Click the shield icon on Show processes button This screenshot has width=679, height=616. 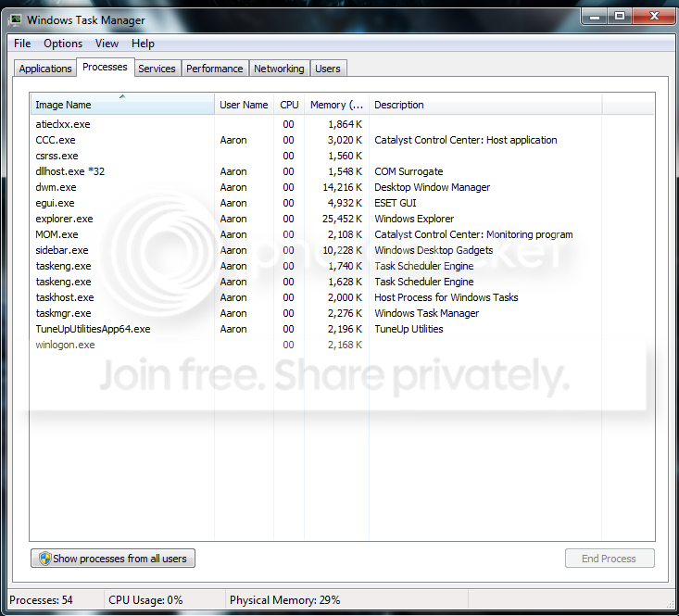pos(44,559)
